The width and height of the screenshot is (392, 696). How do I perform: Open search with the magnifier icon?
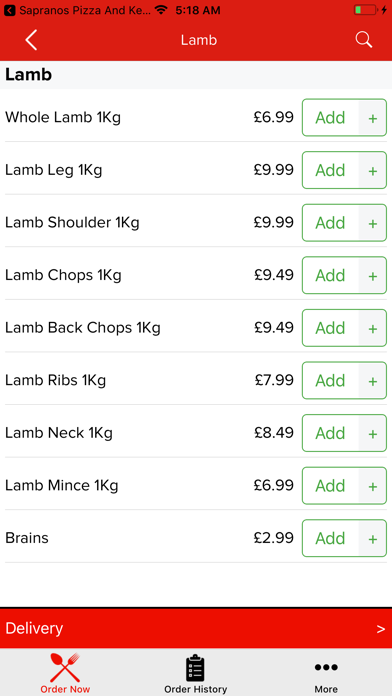(364, 40)
